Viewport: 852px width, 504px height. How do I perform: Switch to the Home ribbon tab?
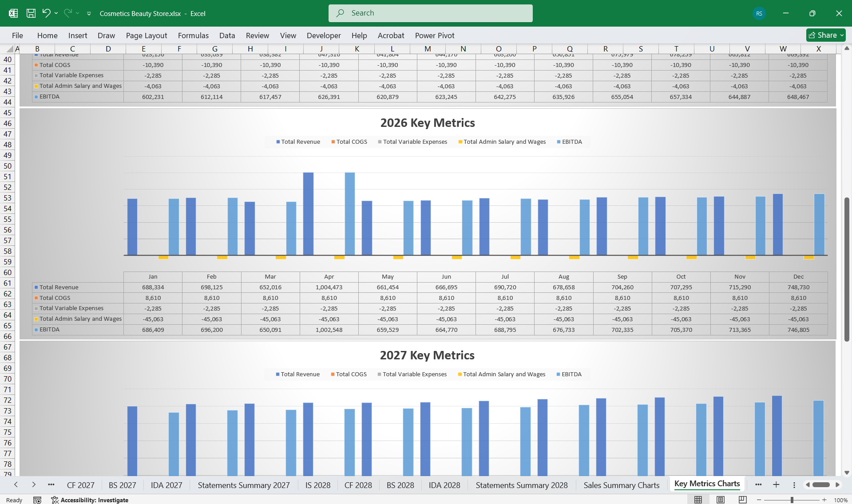(47, 35)
